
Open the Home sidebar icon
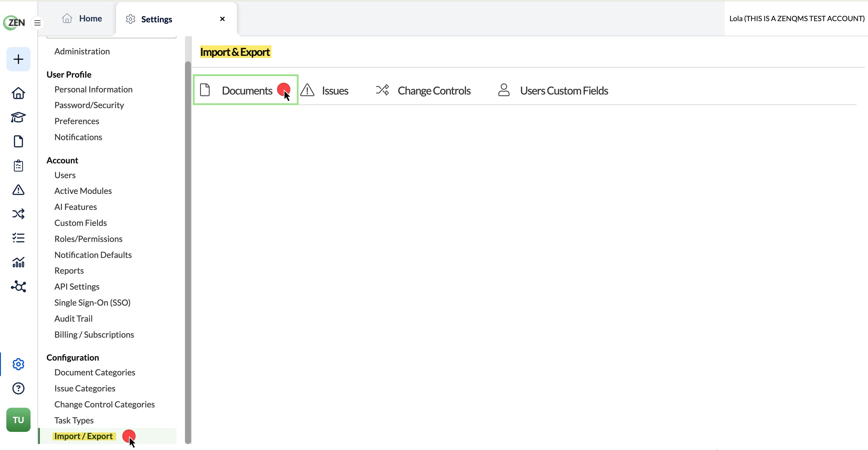pos(18,93)
